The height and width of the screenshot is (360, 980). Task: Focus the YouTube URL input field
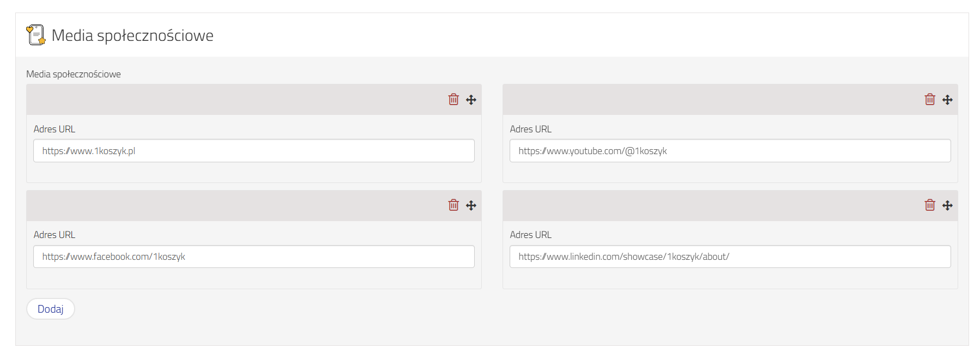tap(730, 151)
